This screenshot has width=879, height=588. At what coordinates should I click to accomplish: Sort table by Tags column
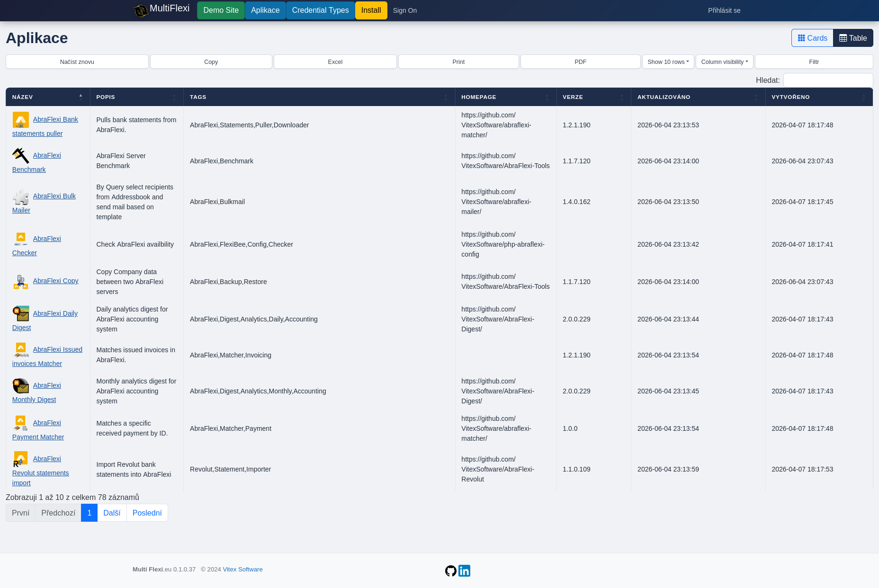pos(319,97)
